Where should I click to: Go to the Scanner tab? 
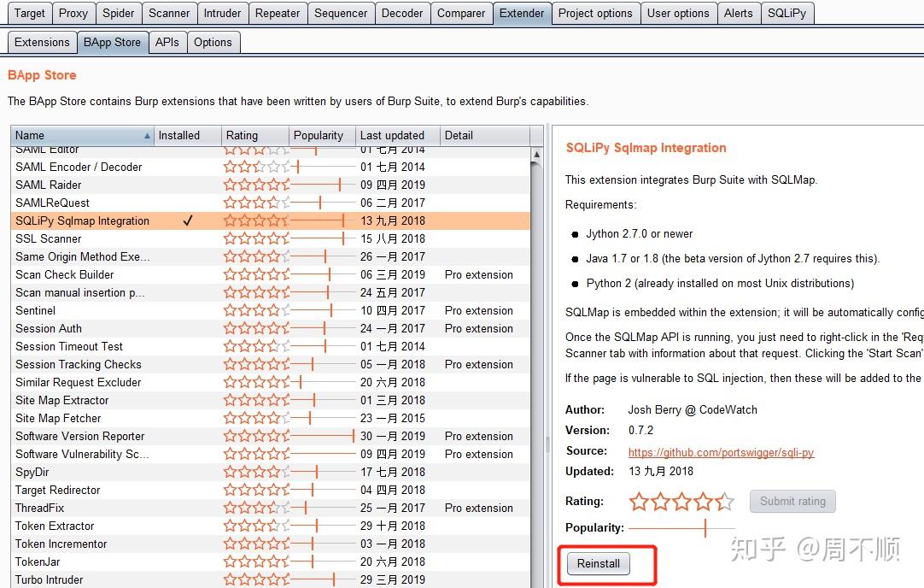tap(169, 13)
